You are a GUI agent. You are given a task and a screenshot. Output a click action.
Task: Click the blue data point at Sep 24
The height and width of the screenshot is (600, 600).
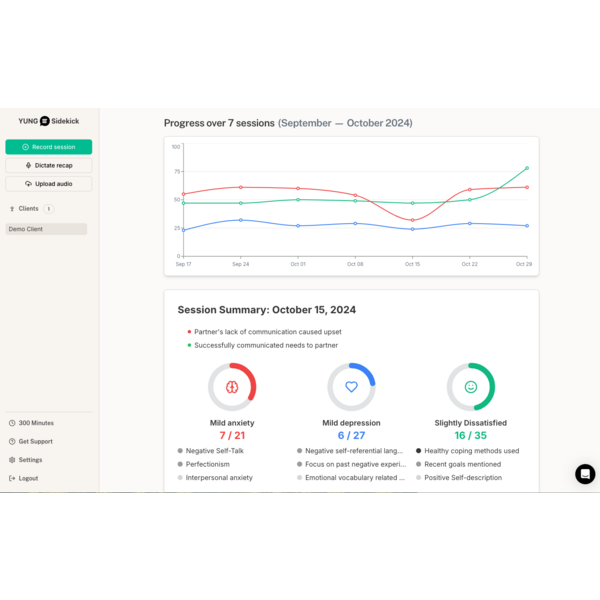point(241,220)
